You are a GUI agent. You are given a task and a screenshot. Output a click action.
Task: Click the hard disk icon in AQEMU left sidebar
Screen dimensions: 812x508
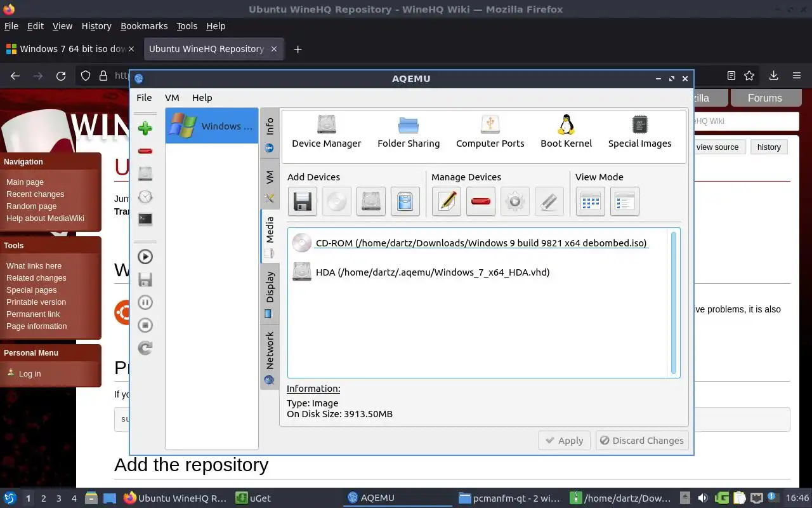point(145,174)
